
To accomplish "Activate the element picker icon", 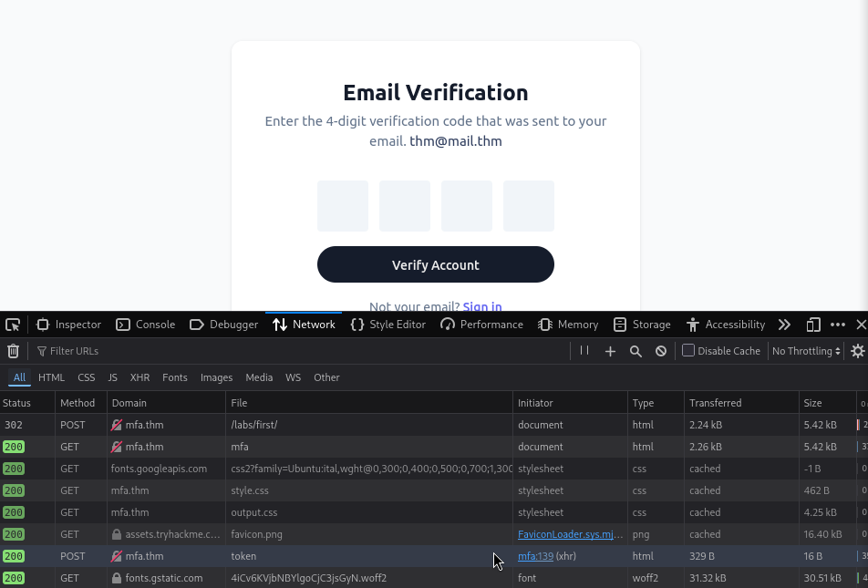I will tap(13, 325).
